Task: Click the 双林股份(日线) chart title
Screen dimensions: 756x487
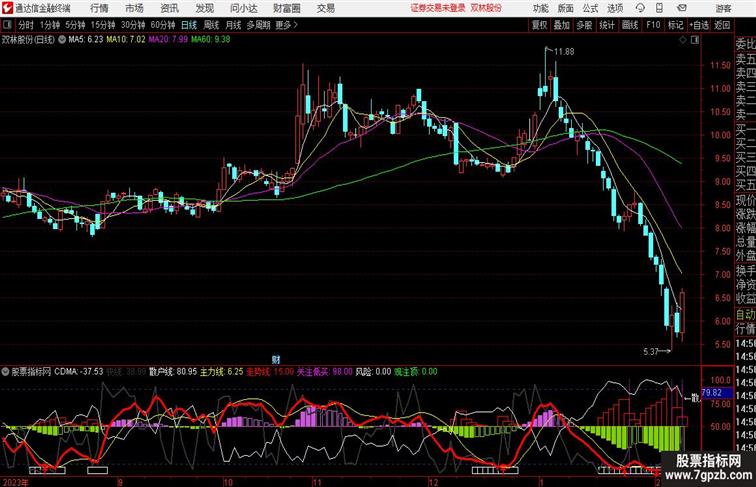Action: [x=28, y=40]
